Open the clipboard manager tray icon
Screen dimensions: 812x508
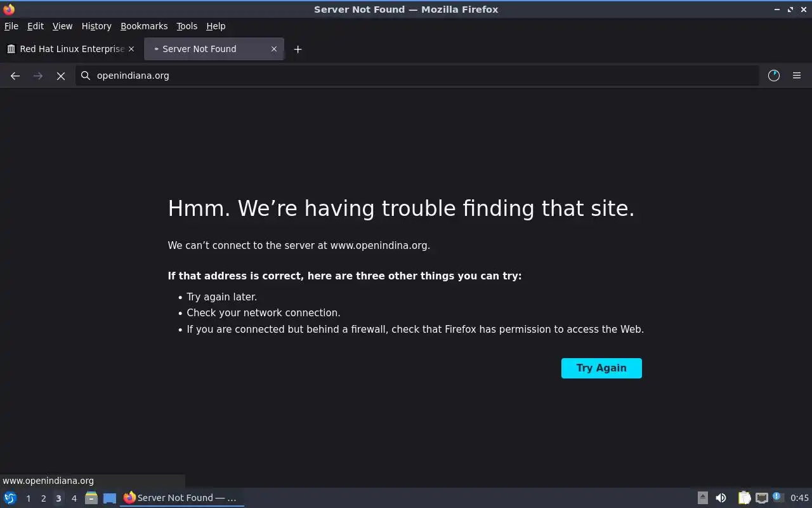tap(744, 498)
